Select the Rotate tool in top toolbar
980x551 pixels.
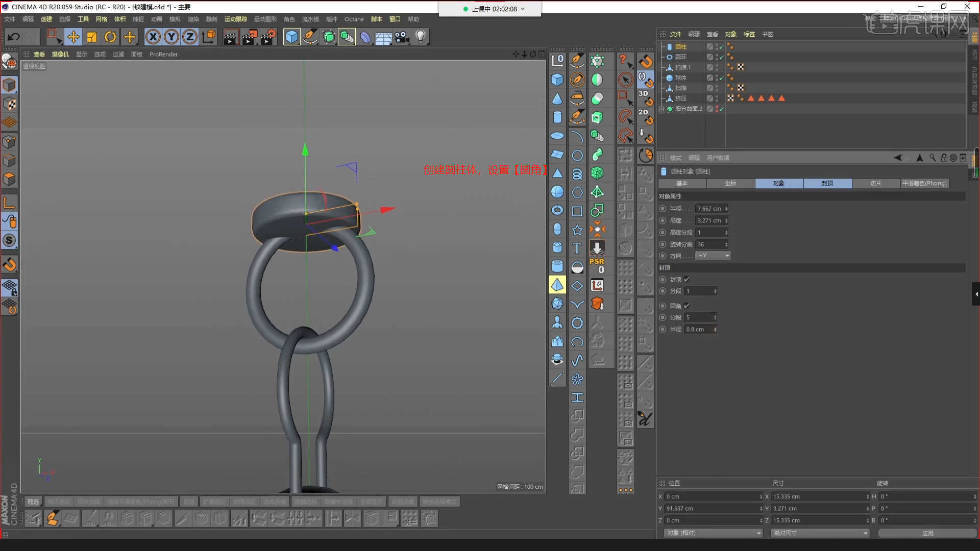(x=110, y=37)
